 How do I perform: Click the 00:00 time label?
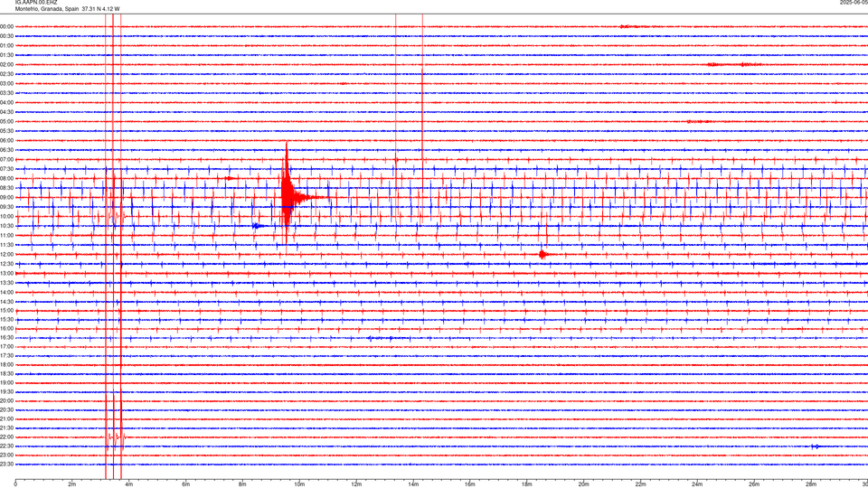point(6,26)
